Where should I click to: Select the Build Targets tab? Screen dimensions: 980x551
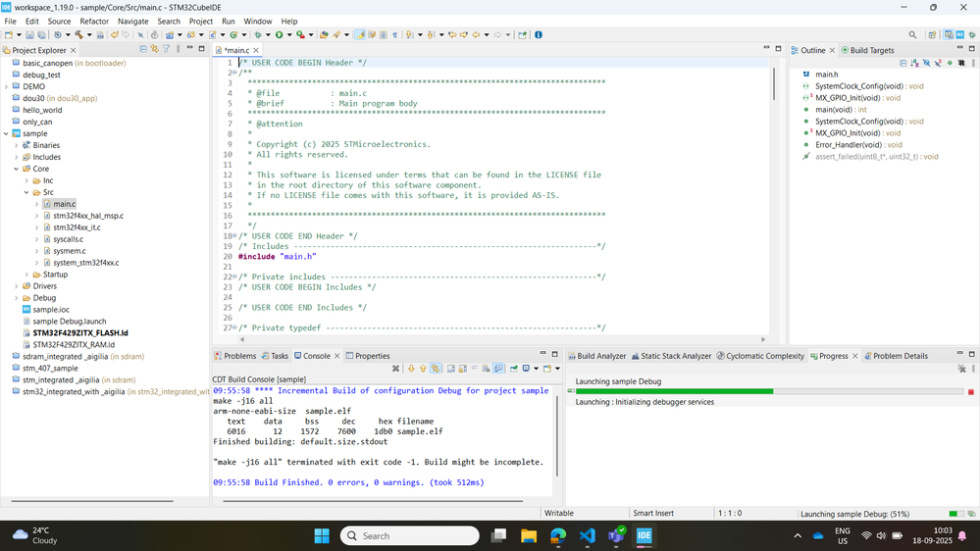coord(871,50)
